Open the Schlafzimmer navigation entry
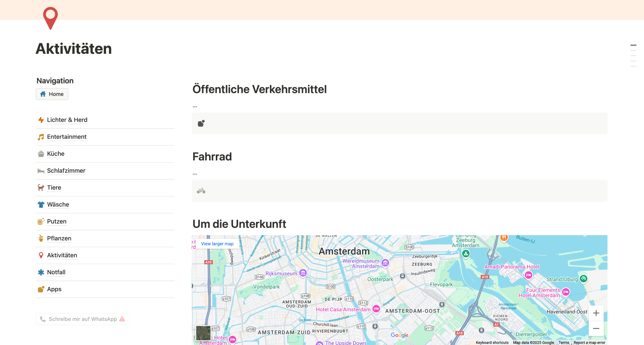The height and width of the screenshot is (345, 644). tap(66, 170)
